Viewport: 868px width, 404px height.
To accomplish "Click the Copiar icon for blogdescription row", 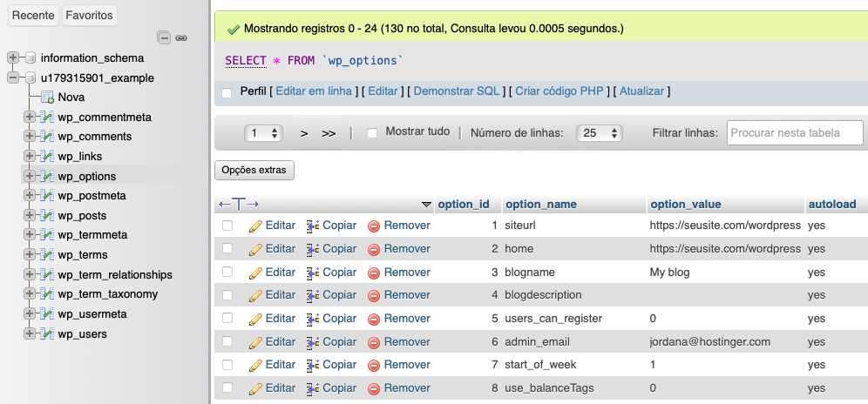I will 313,295.
